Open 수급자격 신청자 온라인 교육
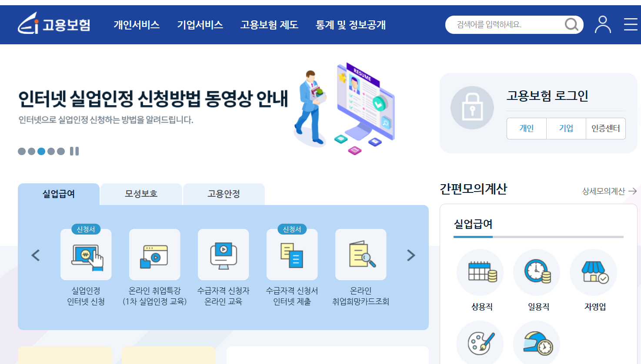Viewport: 641px width, 364px height. [223, 255]
